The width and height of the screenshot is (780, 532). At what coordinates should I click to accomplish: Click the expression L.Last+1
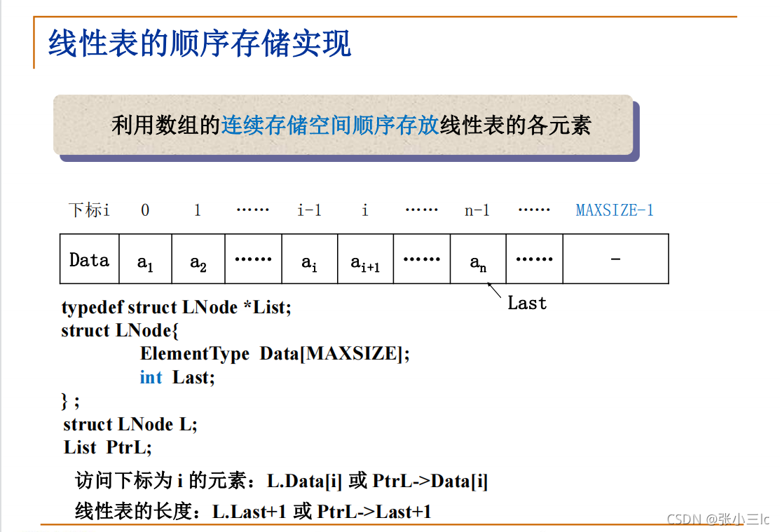pos(249,512)
